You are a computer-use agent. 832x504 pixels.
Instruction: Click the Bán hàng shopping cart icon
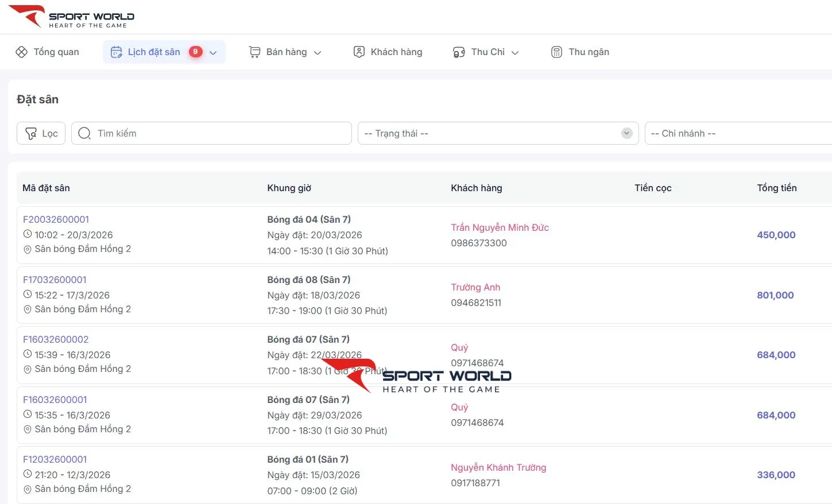point(254,52)
